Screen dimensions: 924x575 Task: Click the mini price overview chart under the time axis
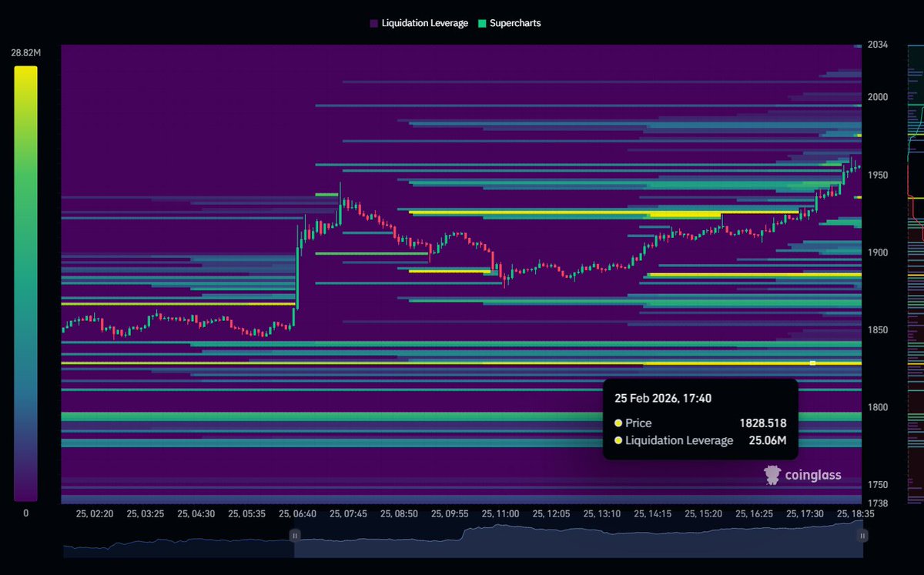coord(463,540)
